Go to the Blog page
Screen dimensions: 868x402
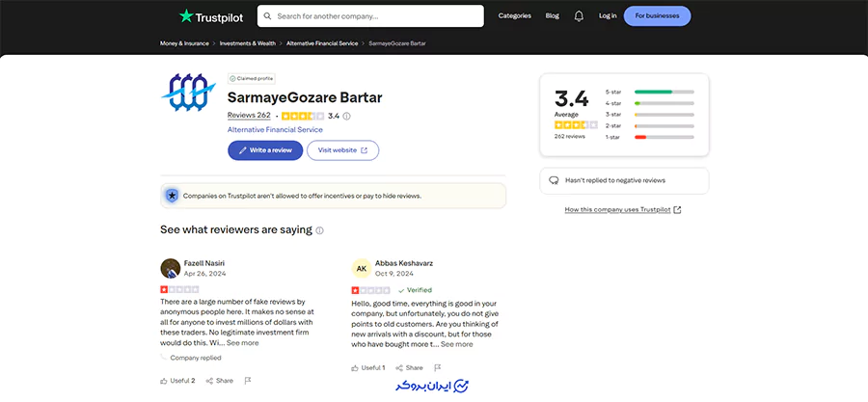pyautogui.click(x=552, y=16)
